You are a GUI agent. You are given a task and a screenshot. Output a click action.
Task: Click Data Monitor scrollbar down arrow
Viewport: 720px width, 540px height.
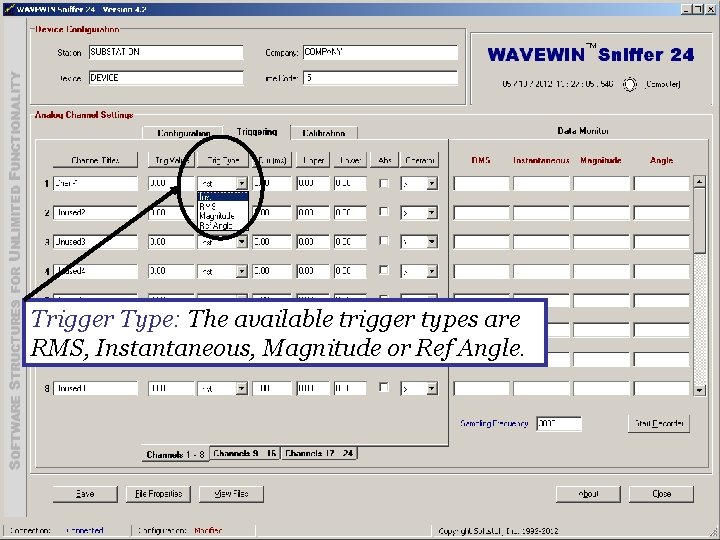point(699,390)
